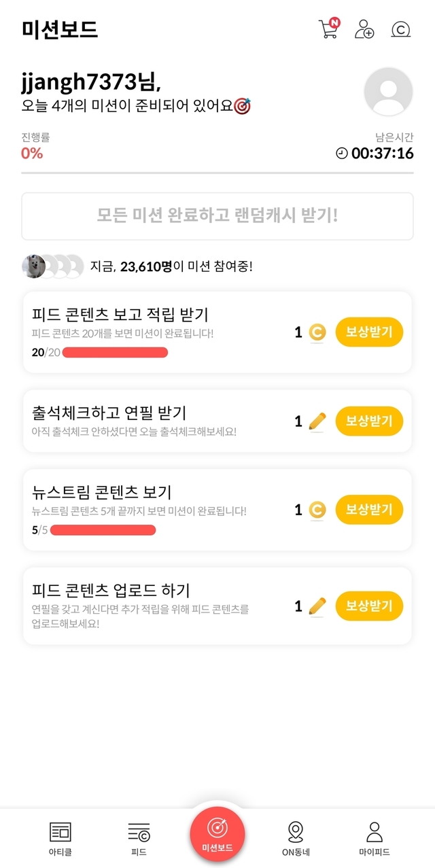Tap the profile avatar picture

tap(388, 92)
